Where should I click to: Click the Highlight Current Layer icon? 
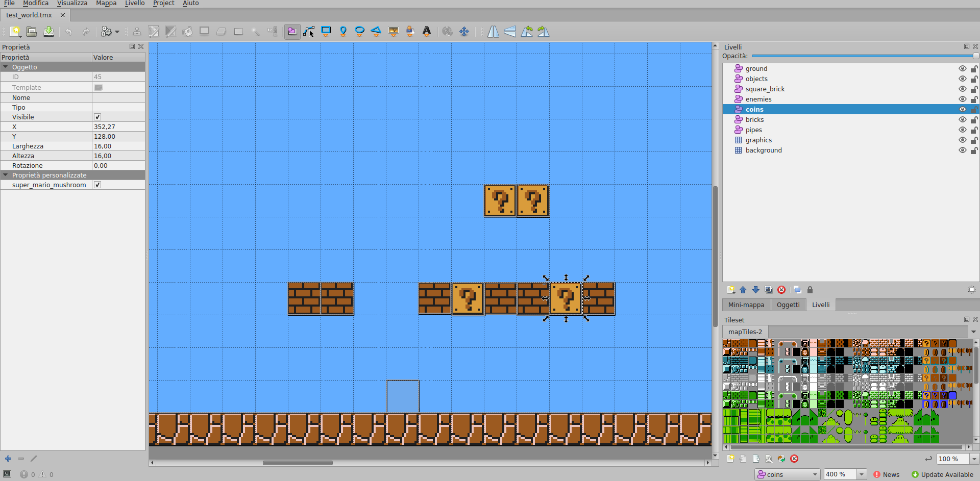pyautogui.click(x=972, y=290)
